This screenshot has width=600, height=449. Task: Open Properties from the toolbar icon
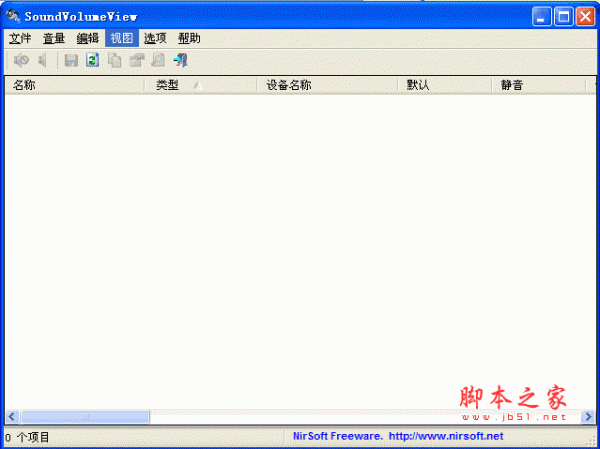(x=136, y=60)
